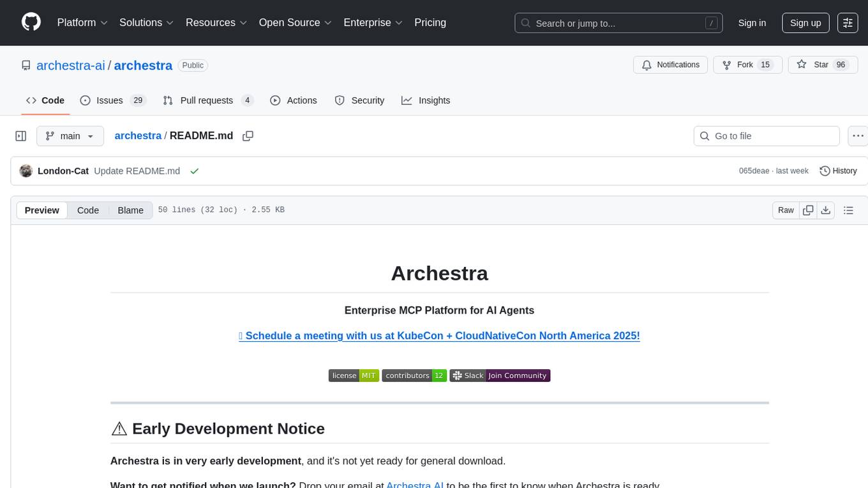868x488 pixels.
Task: Click the Slack Join Community badge
Action: (x=500, y=376)
